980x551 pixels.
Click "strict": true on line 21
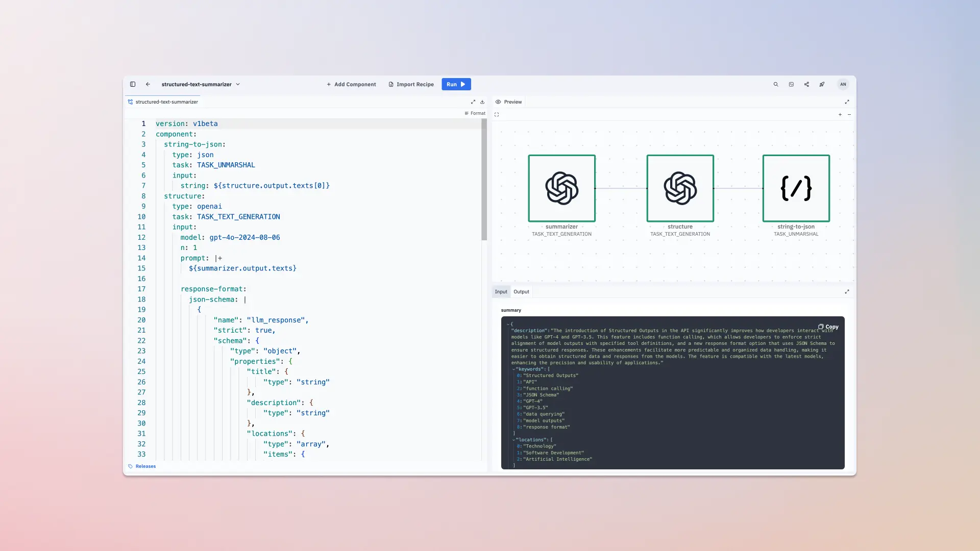[244, 330]
